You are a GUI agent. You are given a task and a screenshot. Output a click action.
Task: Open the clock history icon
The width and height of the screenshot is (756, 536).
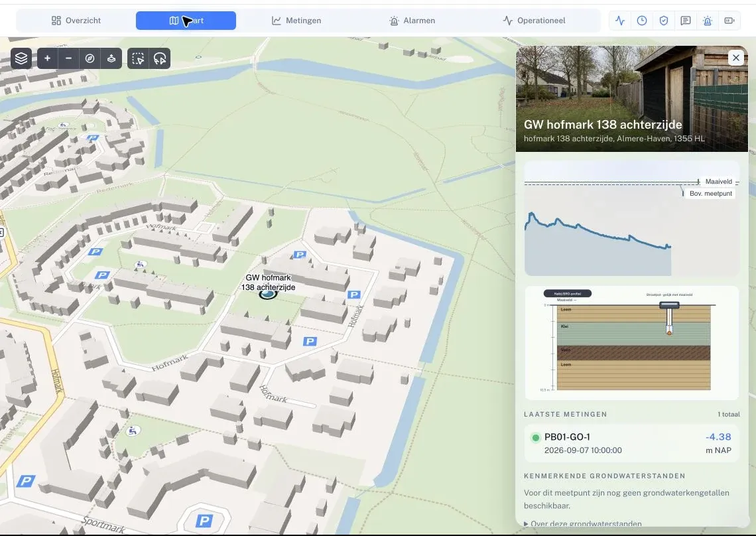[642, 21]
